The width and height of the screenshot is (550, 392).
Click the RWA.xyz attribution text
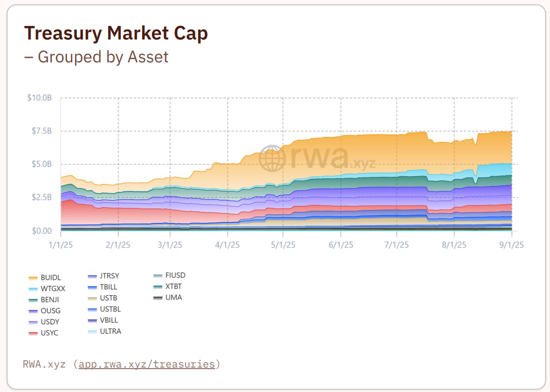[x=44, y=364]
